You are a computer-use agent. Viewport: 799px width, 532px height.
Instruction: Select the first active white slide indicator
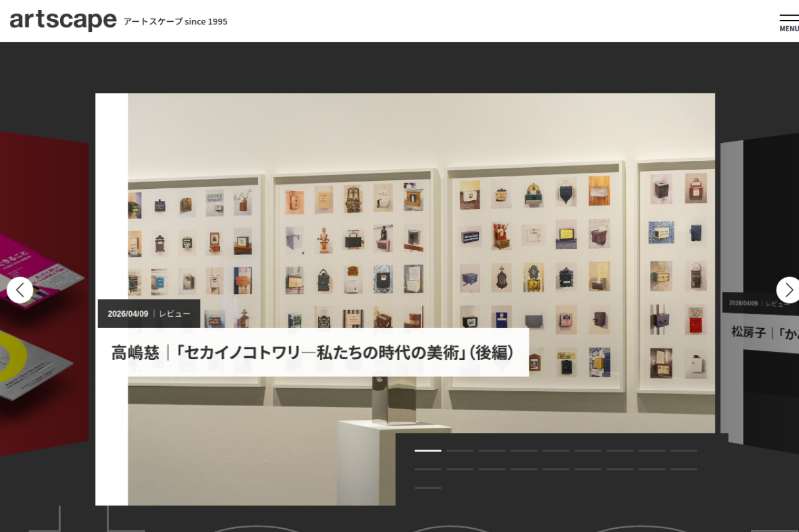click(428, 450)
